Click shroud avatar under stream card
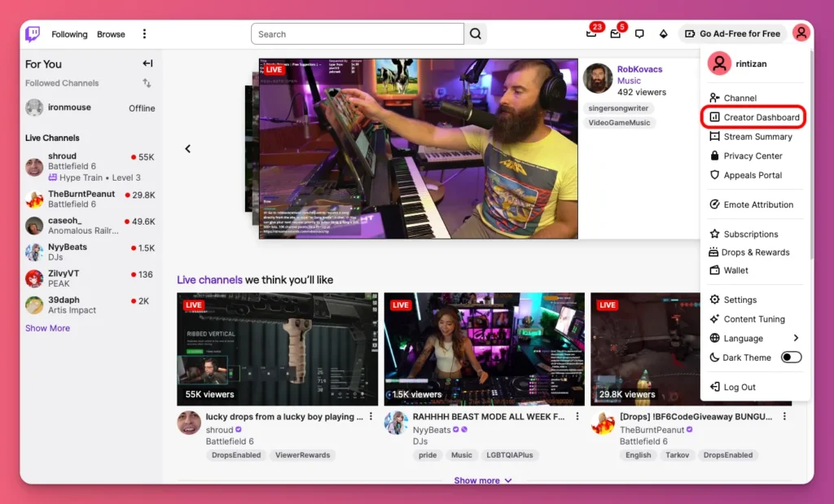The width and height of the screenshot is (834, 504). [189, 423]
